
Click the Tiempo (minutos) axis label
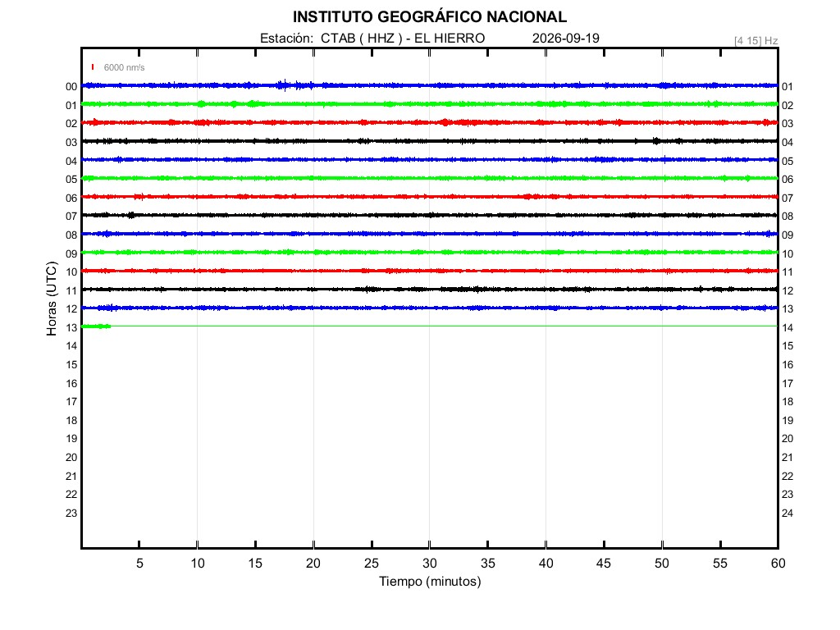[x=430, y=582]
